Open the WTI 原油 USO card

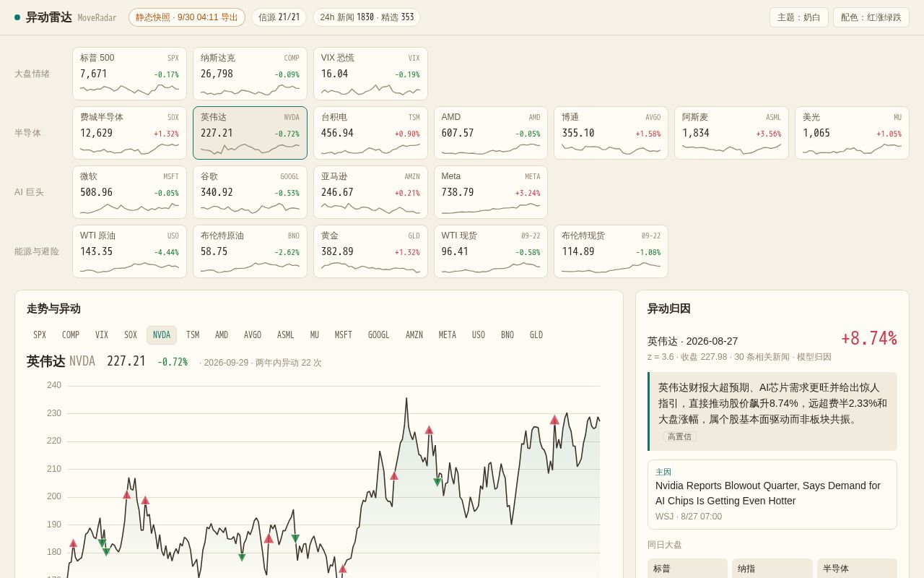point(129,251)
